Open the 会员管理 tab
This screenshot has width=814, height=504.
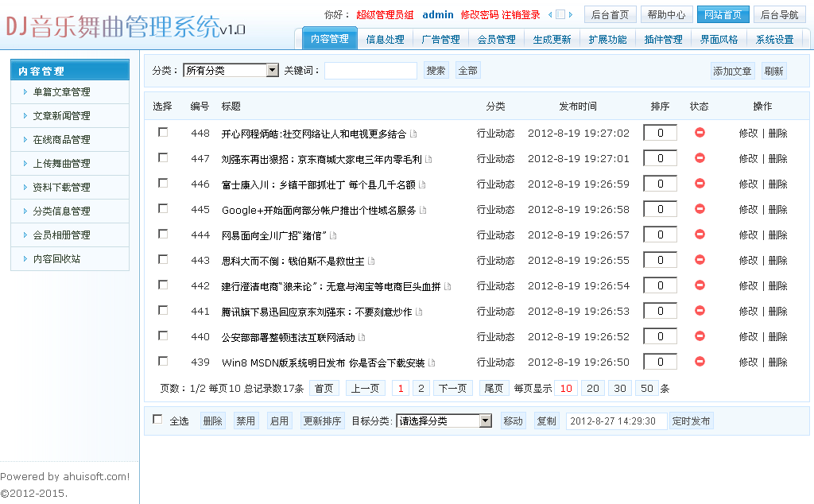click(x=496, y=39)
